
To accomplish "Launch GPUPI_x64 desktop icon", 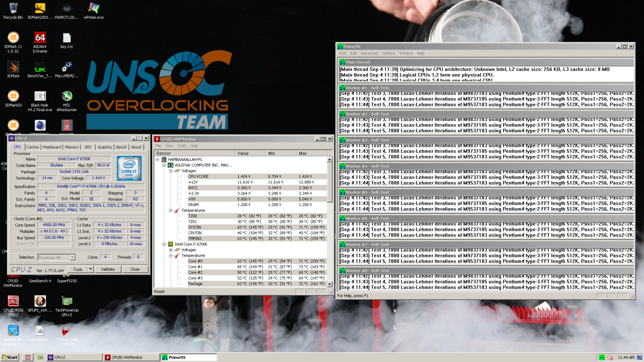I will 40,303.
